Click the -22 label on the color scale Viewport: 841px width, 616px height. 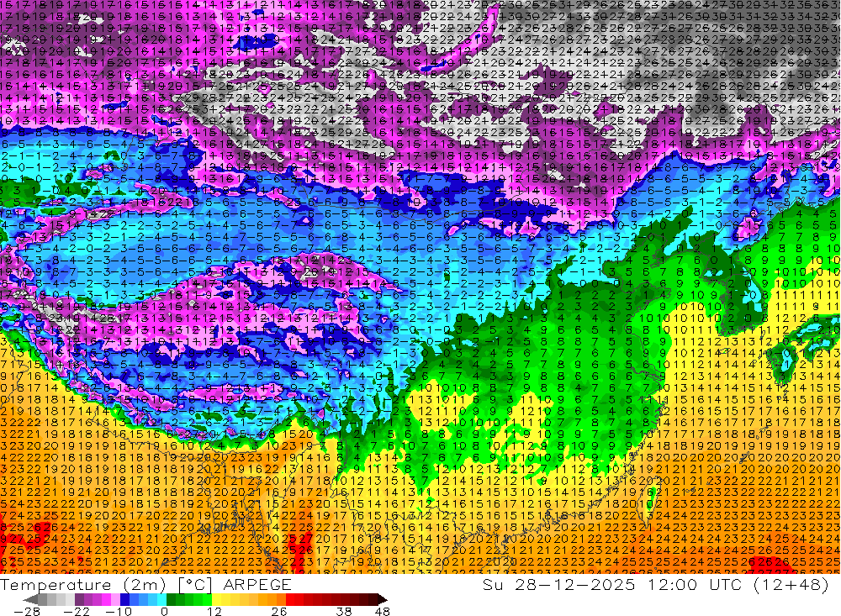77,612
